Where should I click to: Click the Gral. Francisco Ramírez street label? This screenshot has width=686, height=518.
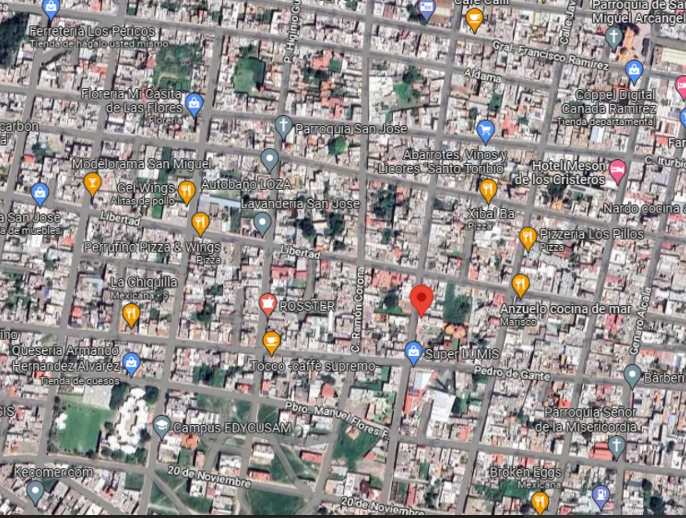(x=550, y=56)
